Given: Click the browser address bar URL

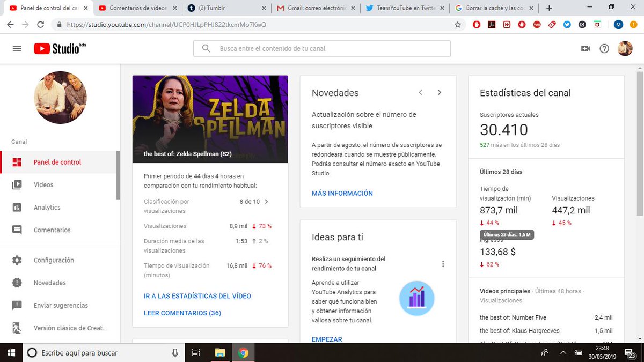Looking at the screenshot, I should (x=166, y=25).
